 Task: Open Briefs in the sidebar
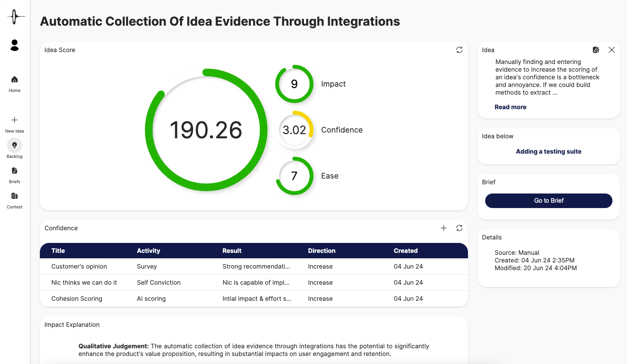tap(15, 175)
